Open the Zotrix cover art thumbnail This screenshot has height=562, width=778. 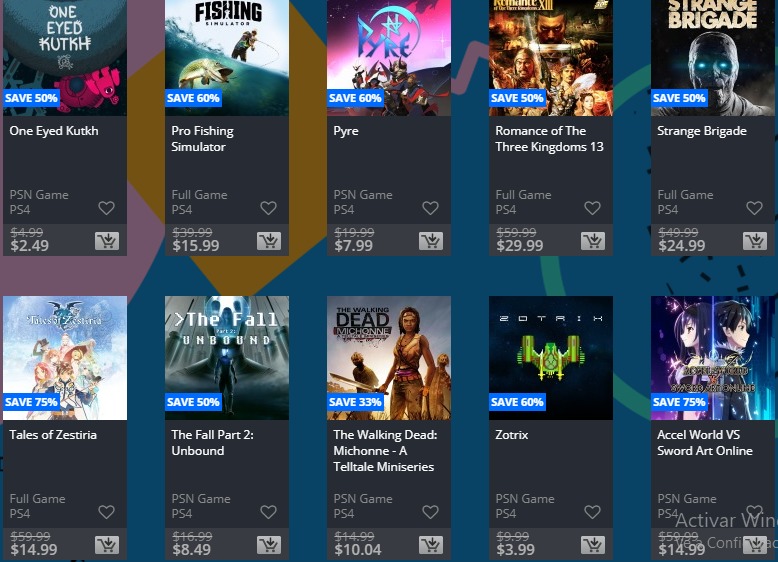[551, 358]
